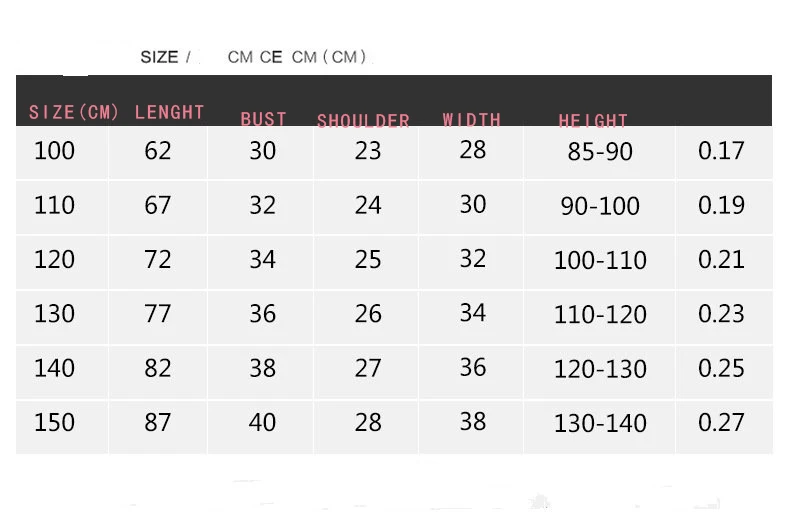
Task: Click the size 140 cell
Action: tap(62, 370)
